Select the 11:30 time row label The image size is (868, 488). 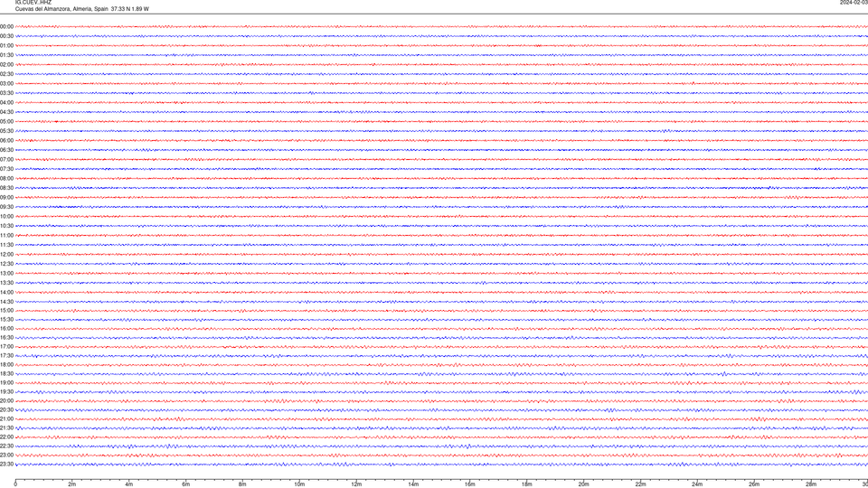tap(6, 245)
